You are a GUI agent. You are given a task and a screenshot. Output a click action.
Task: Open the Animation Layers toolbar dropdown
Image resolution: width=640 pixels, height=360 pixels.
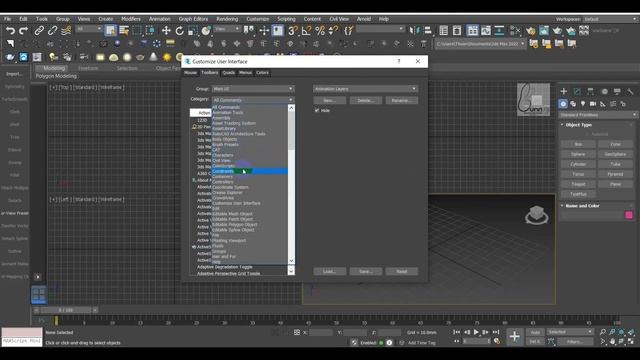coord(365,89)
